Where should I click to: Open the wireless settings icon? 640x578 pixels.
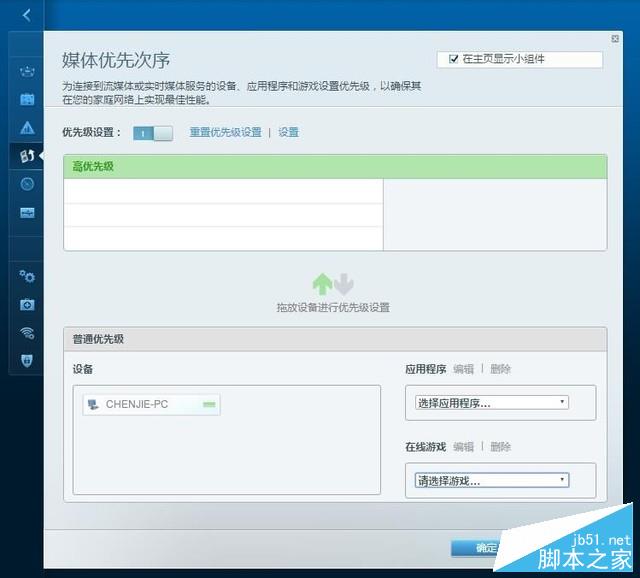[27, 333]
